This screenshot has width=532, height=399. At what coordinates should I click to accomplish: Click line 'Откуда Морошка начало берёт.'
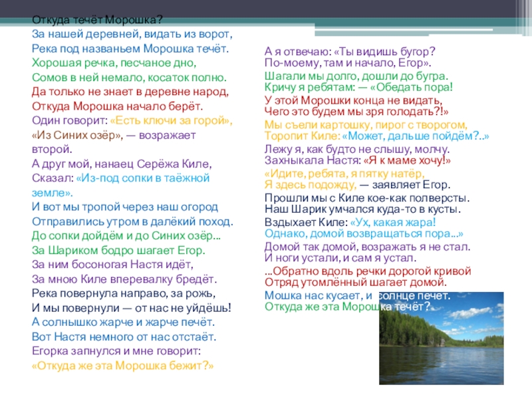tap(118, 106)
